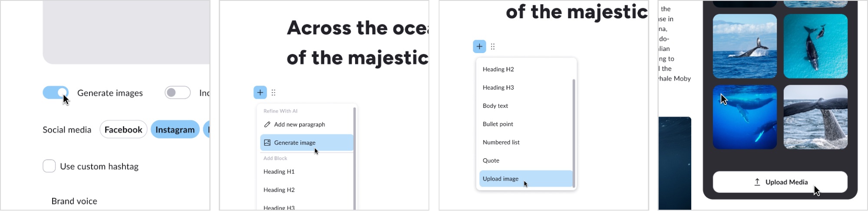The width and height of the screenshot is (868, 211).
Task: Deselect the Instagram social media chip
Action: (x=175, y=130)
